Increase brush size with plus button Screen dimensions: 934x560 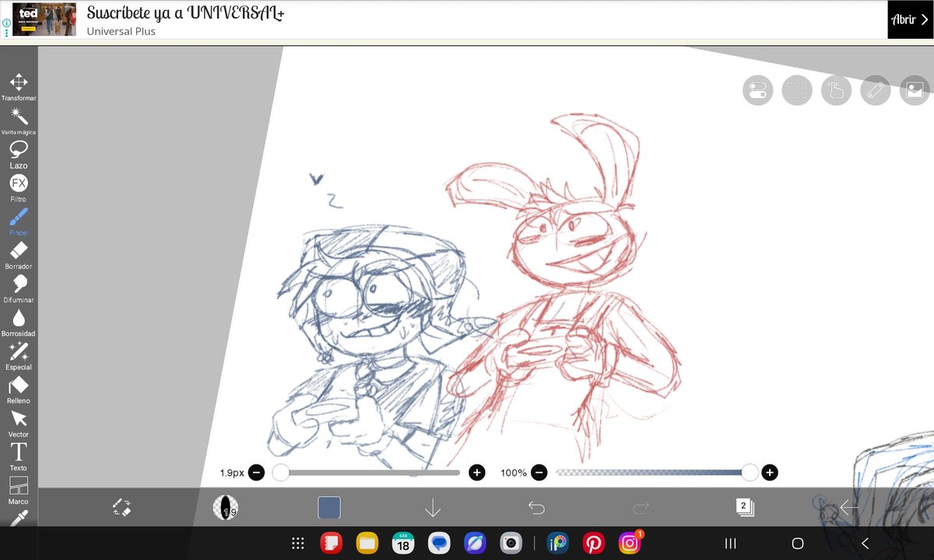477,472
